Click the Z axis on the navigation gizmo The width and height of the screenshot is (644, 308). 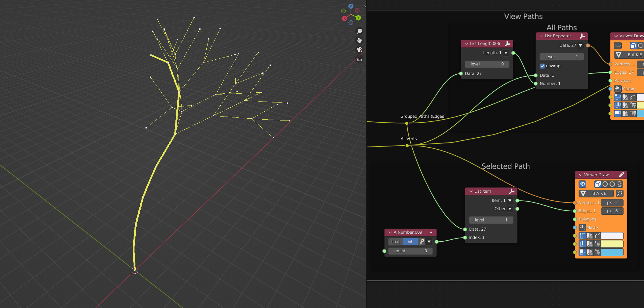coord(351,6)
